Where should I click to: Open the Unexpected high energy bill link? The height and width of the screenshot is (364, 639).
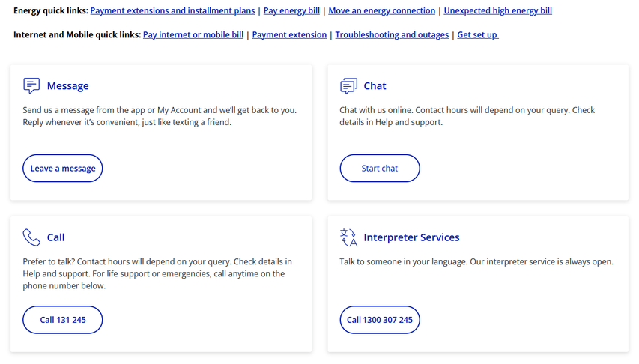[x=497, y=11]
